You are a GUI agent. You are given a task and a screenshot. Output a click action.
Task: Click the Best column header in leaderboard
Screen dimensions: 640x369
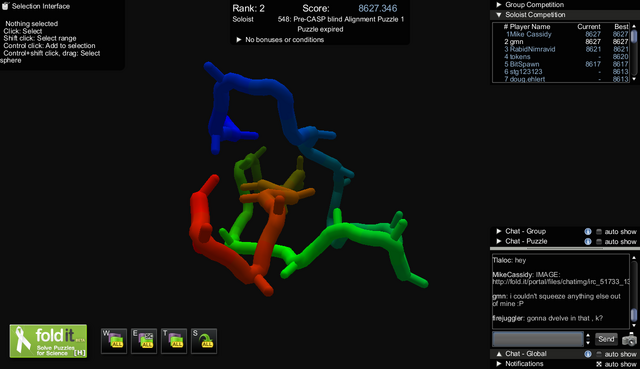click(x=621, y=27)
